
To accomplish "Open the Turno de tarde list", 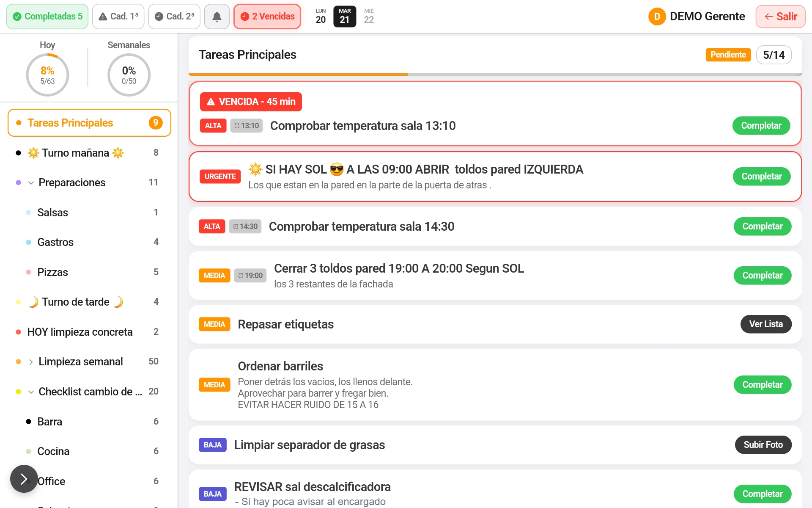I will click(x=89, y=302).
